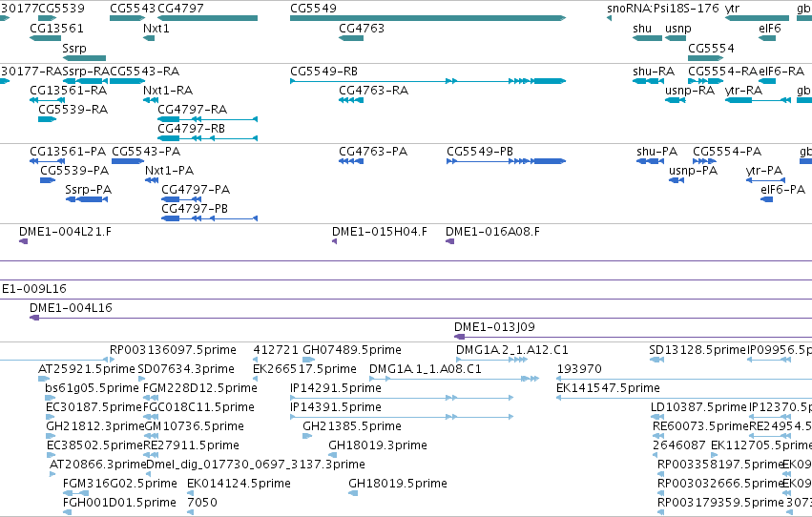This screenshot has height=517, width=812.
Task: Select the EK266517.5prime EST label
Action: point(304,369)
